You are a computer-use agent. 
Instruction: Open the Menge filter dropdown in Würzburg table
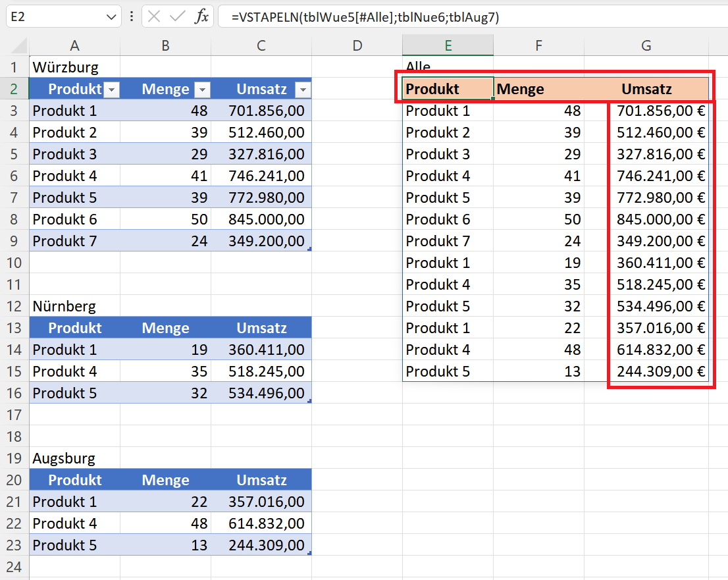(202, 90)
